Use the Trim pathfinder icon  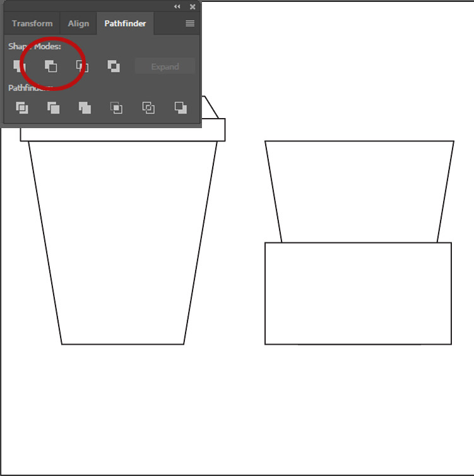coord(54,108)
